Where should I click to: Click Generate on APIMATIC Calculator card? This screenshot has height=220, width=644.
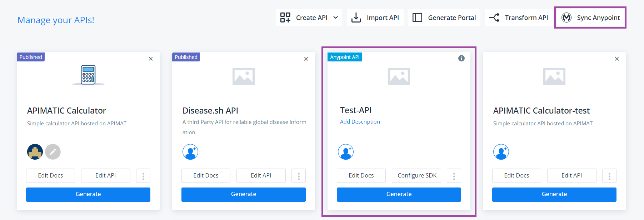pos(88,195)
